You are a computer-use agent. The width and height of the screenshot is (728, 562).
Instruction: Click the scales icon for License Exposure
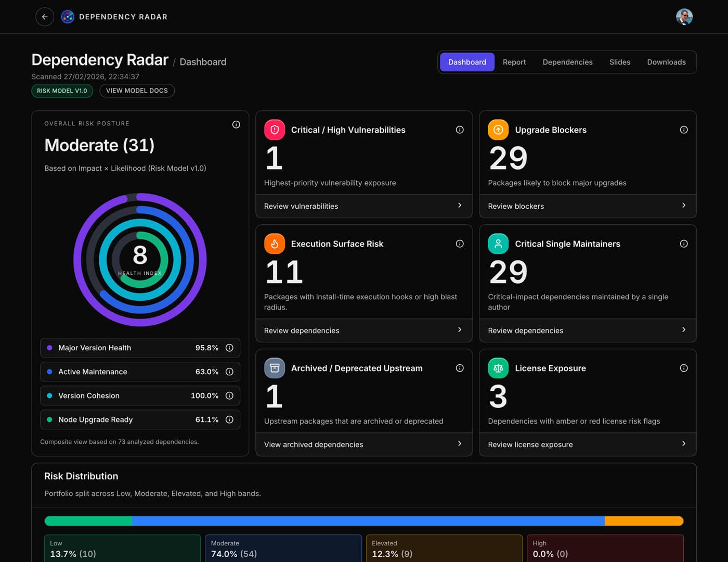click(498, 368)
